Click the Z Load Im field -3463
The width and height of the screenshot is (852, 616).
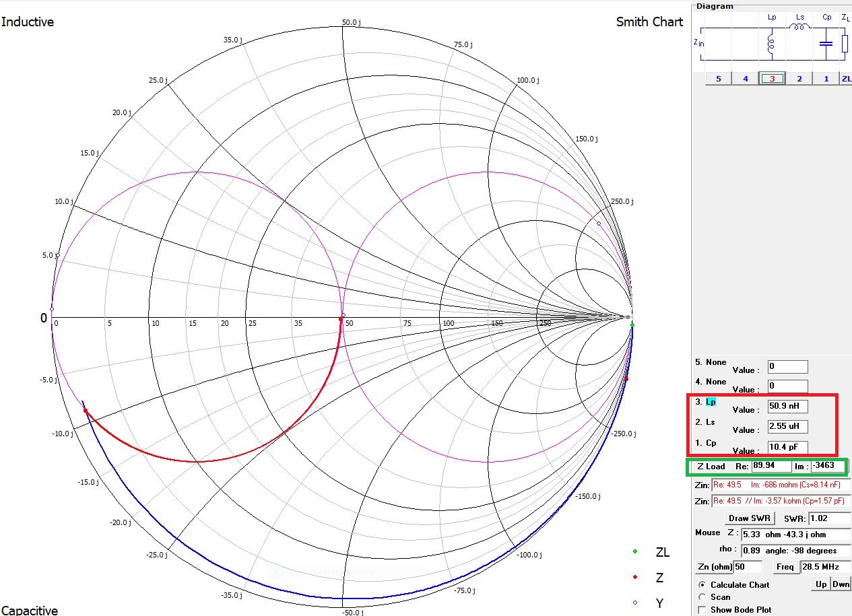(829, 466)
